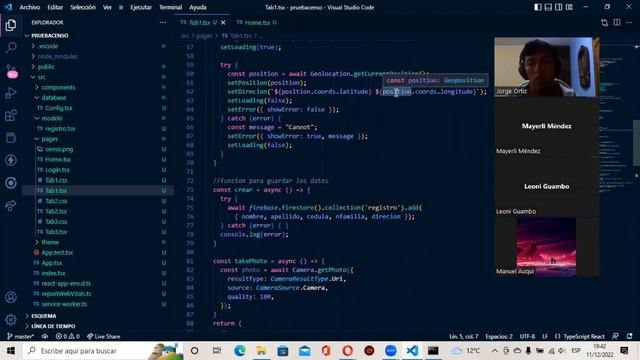Click the editor vertical scrollbar thumb
Screen dimensions: 640x360
click(636, 143)
